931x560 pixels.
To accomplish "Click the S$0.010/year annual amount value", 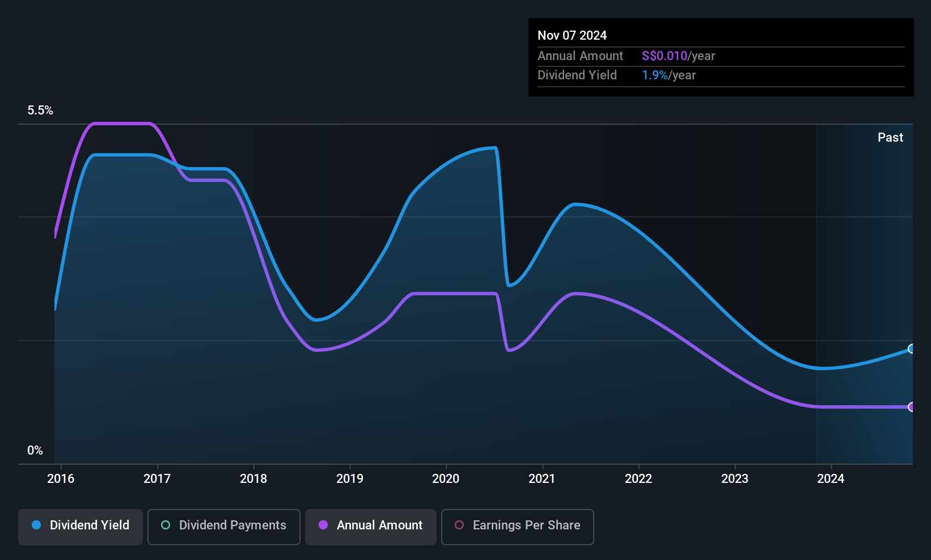I will point(678,56).
